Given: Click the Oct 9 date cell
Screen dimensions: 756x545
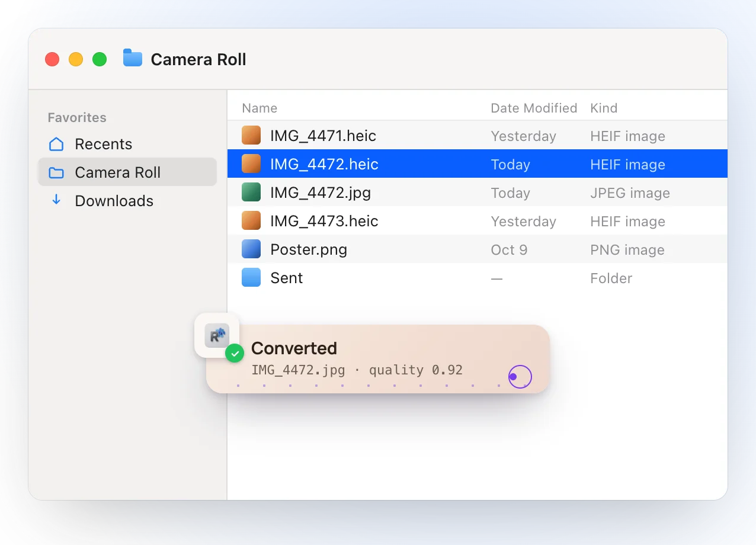Looking at the screenshot, I should (509, 250).
